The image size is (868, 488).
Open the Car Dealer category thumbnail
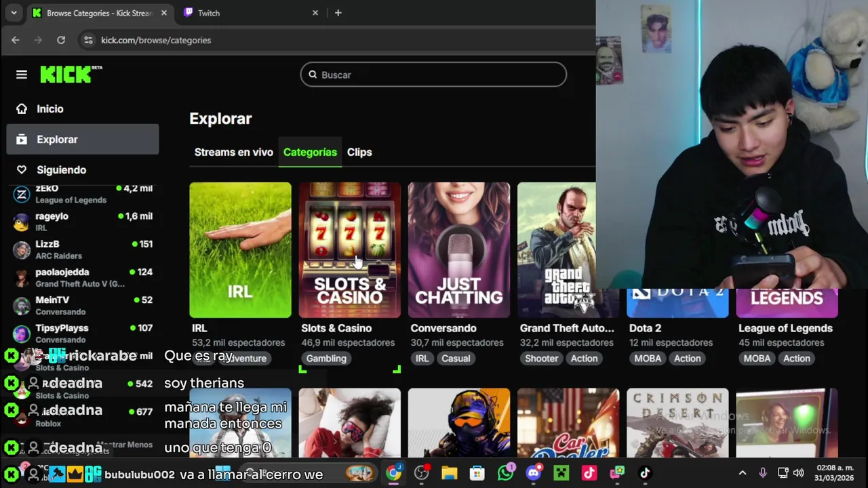coord(568,423)
